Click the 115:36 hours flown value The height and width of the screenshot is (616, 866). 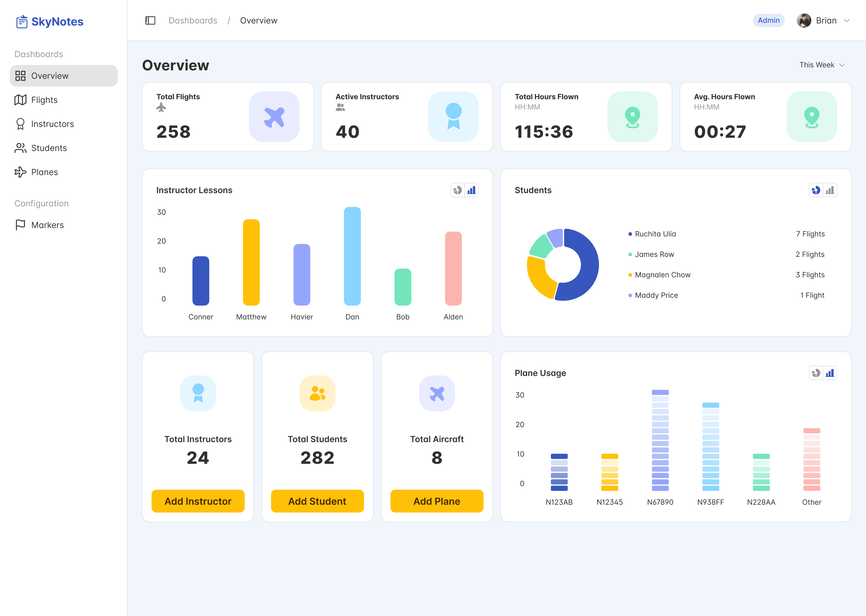click(544, 132)
